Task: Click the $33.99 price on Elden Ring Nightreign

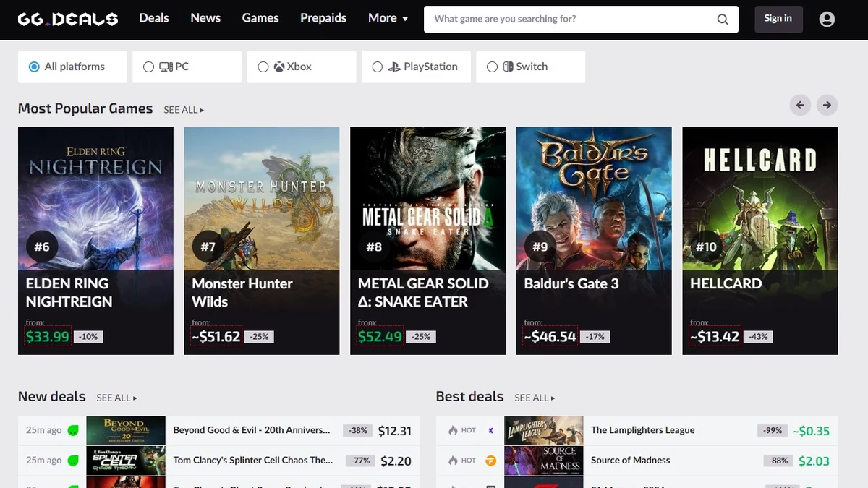Action: (48, 336)
